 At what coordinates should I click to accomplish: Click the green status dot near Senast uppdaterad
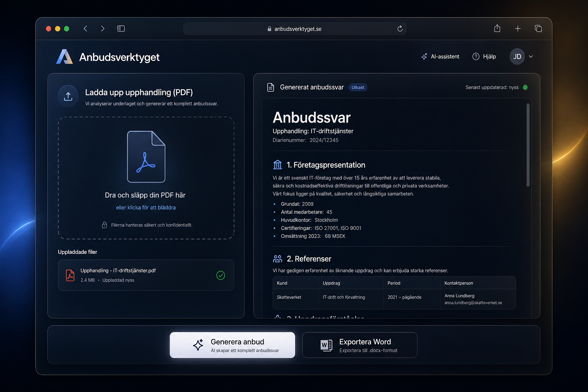525,87
